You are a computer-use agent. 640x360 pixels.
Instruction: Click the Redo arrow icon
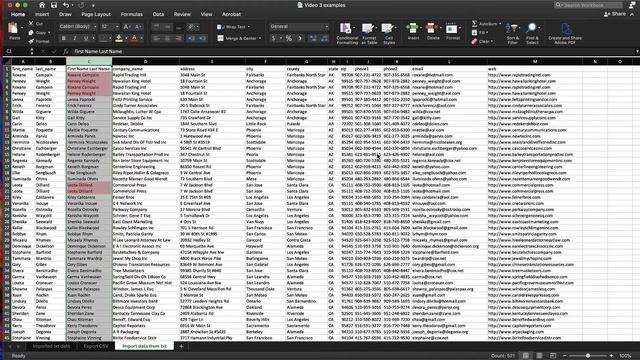click(x=81, y=5)
